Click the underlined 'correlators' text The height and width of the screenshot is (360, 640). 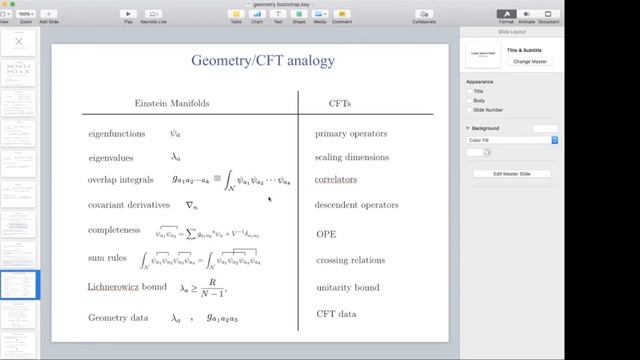(336, 180)
